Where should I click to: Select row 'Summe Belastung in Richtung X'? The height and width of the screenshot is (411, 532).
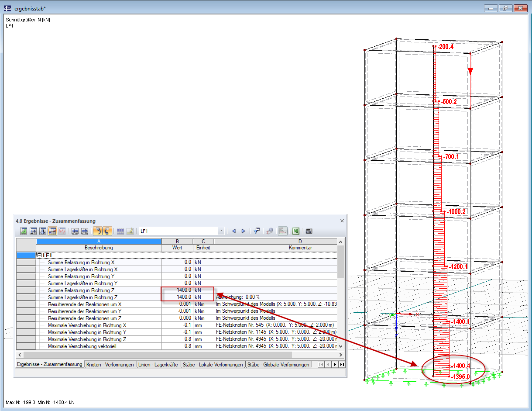(176, 262)
